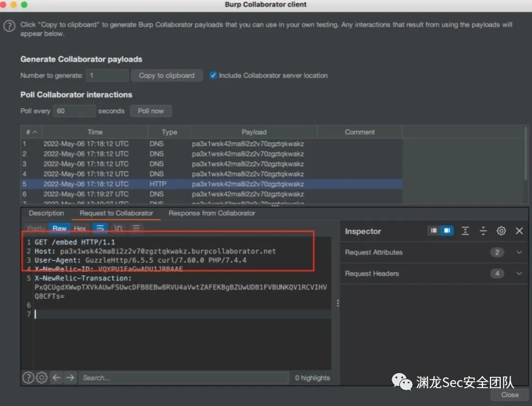Open Inspector settings gear
This screenshot has height=406, width=532.
[x=501, y=231]
